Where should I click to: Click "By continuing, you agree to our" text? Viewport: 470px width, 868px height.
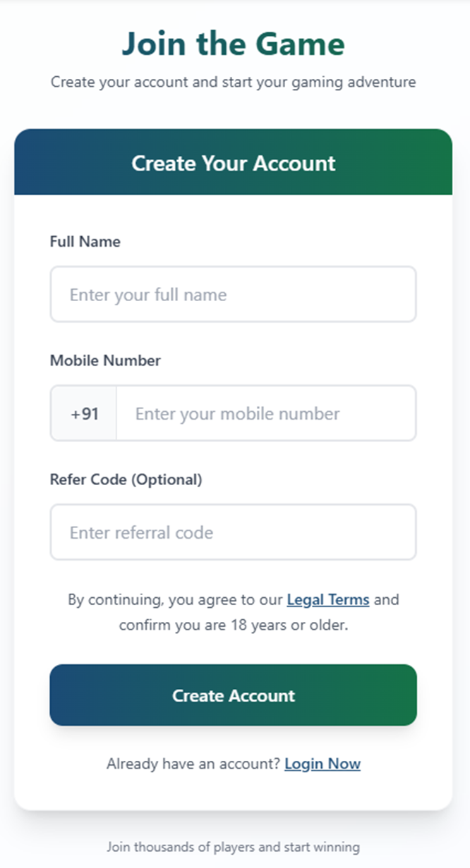(175, 600)
